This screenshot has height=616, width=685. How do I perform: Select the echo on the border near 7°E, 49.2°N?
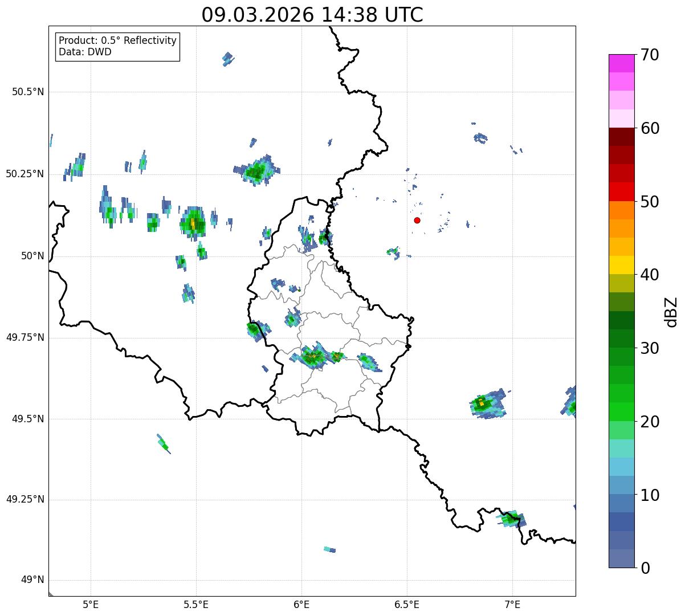[x=511, y=519]
